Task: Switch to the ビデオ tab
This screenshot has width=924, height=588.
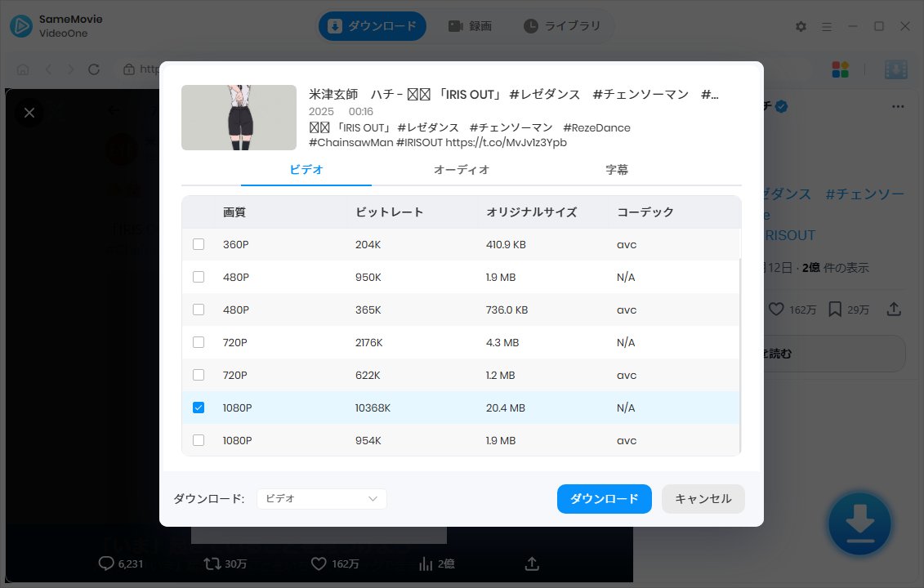Action: (306, 170)
